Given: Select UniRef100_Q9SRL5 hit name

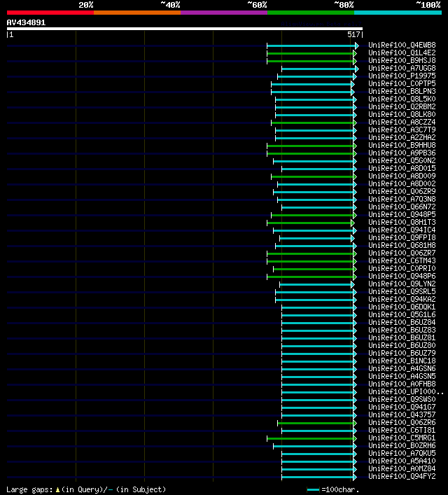Looking at the screenshot, I should point(402,291).
